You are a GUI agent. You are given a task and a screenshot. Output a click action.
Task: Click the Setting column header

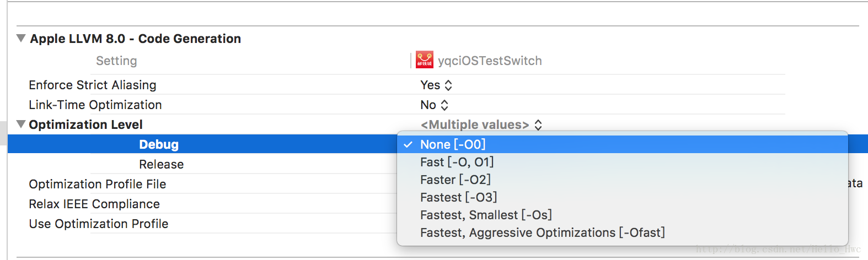[x=116, y=61]
